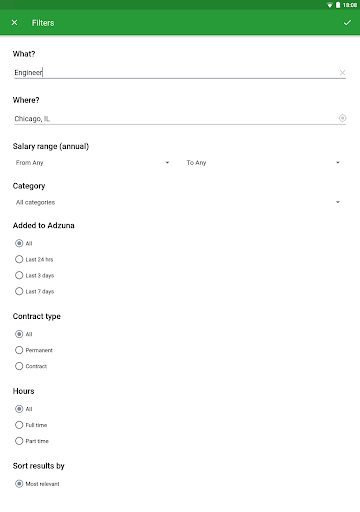Apply filters with the checkmark icon
The height and width of the screenshot is (512, 360).
click(347, 23)
